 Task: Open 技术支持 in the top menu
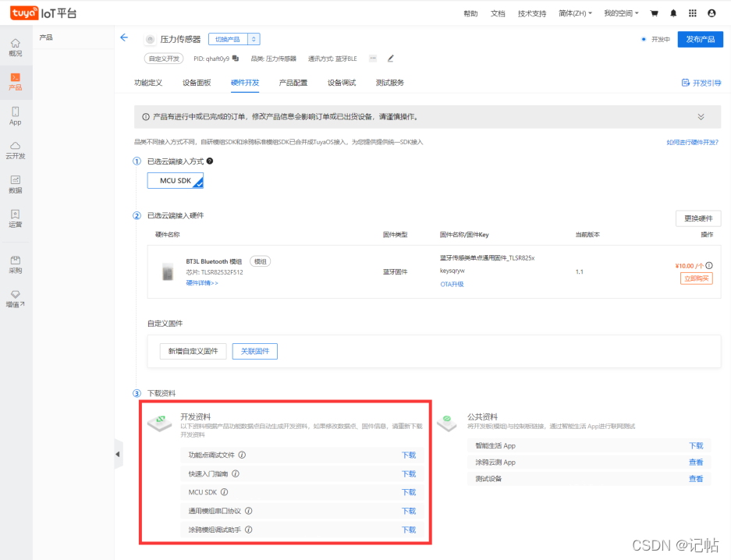click(x=532, y=13)
